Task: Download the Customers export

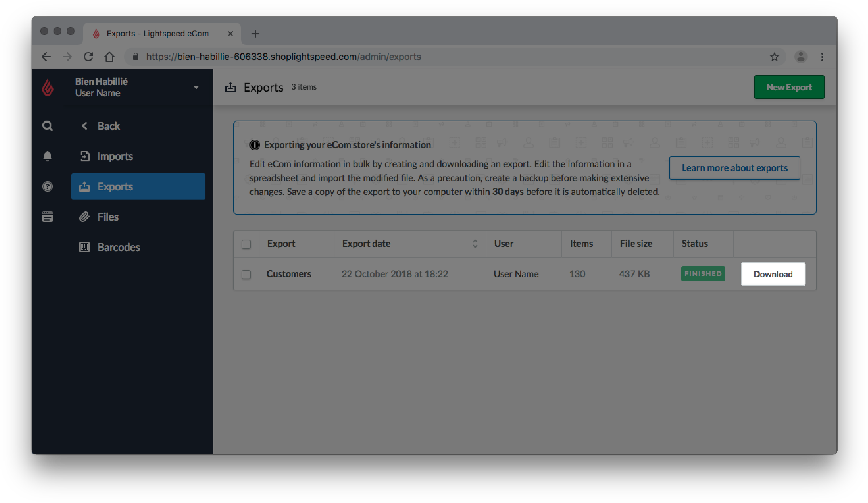Action: click(773, 274)
